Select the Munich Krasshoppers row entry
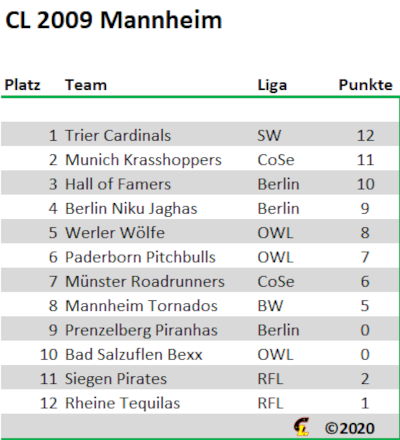Screen dimensions: 400x440 (200, 160)
